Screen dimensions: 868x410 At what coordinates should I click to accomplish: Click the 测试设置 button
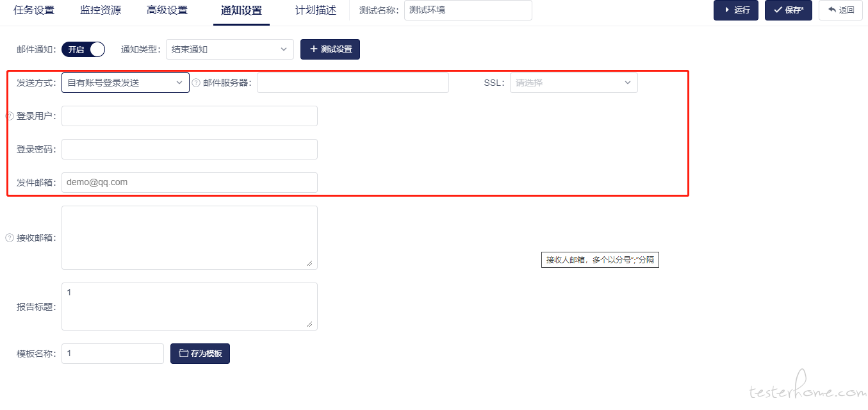coord(330,49)
